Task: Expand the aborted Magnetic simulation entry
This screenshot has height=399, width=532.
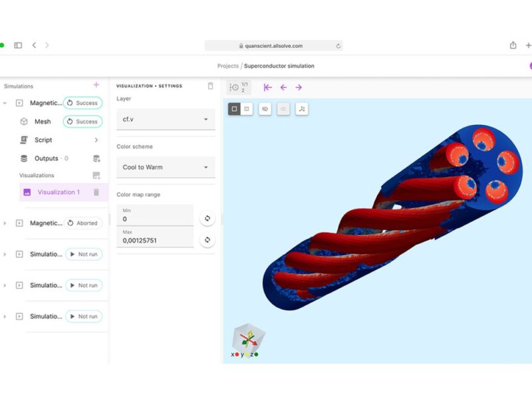Action: [x=4, y=223]
